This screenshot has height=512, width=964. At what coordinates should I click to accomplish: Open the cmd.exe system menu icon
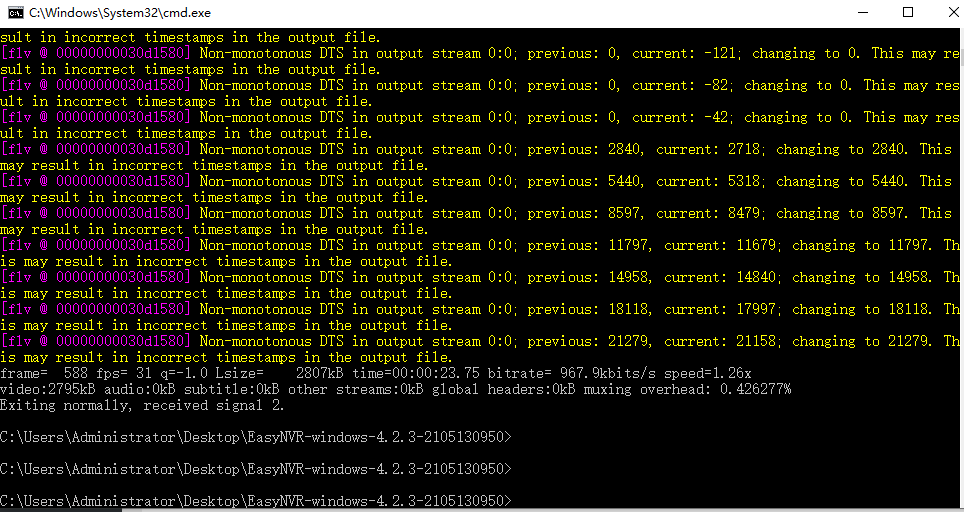pyautogui.click(x=15, y=12)
